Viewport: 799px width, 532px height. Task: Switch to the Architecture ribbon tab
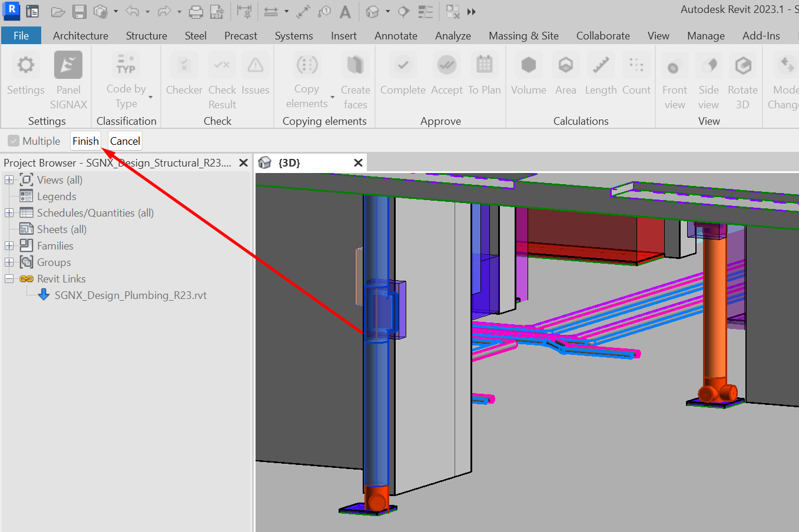pos(81,35)
